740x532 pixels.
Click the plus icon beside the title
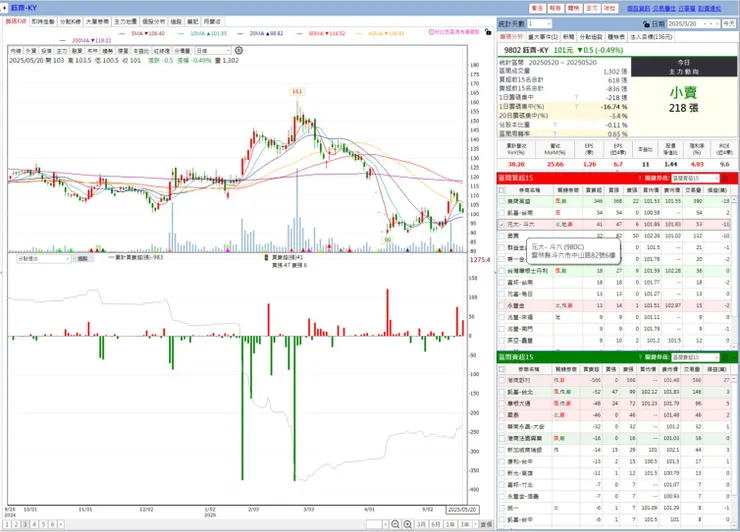pos(5,8)
